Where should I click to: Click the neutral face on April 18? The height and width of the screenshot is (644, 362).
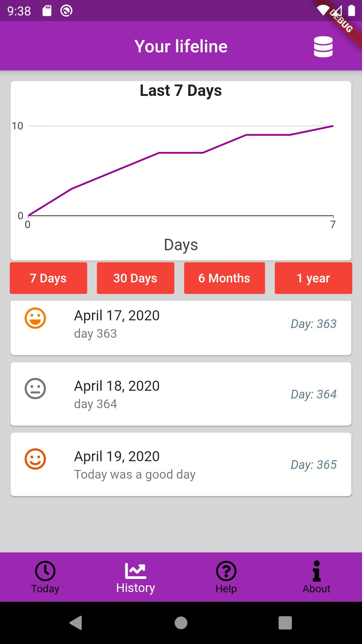click(x=35, y=388)
